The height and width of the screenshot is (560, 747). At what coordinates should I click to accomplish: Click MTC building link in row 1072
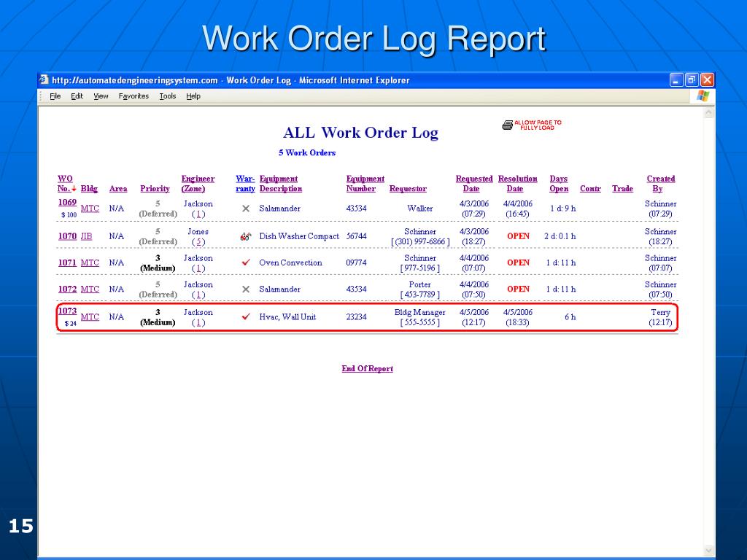point(90,289)
